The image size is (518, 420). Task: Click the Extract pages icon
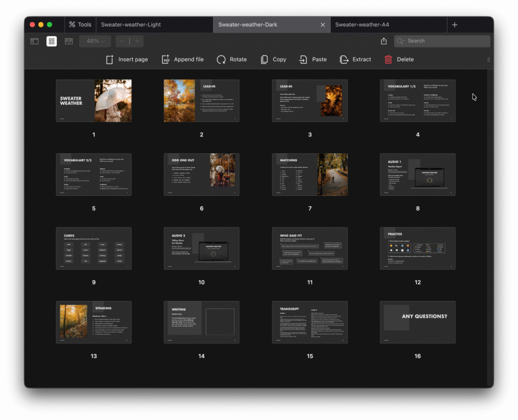[344, 60]
